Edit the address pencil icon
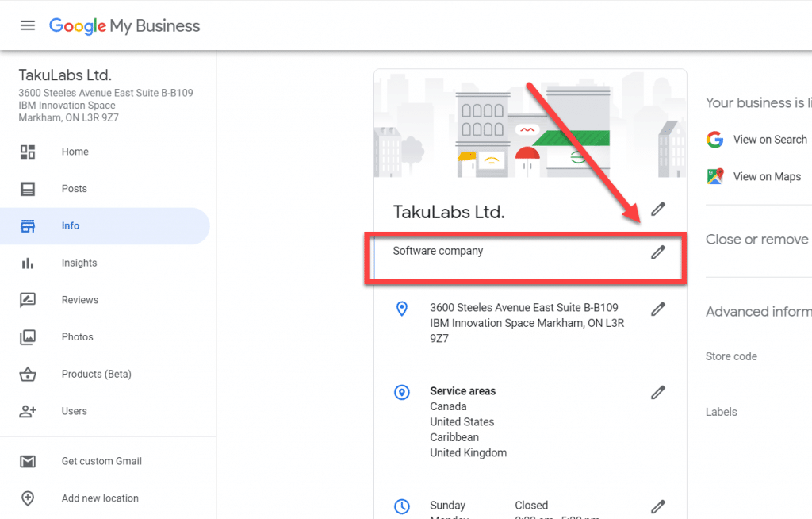 pos(657,309)
